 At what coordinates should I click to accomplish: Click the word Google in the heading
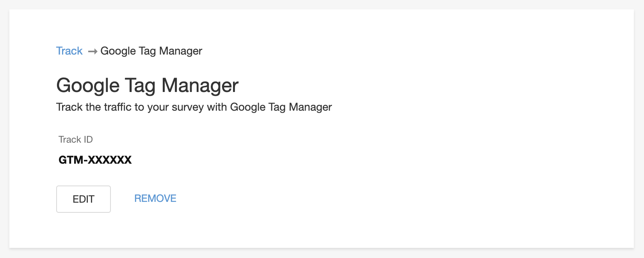(88, 85)
